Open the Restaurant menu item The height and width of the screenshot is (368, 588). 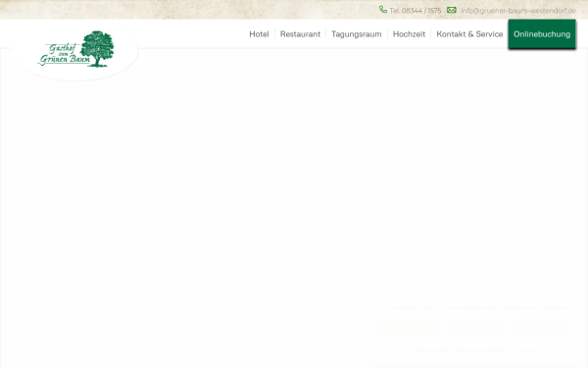(x=301, y=34)
